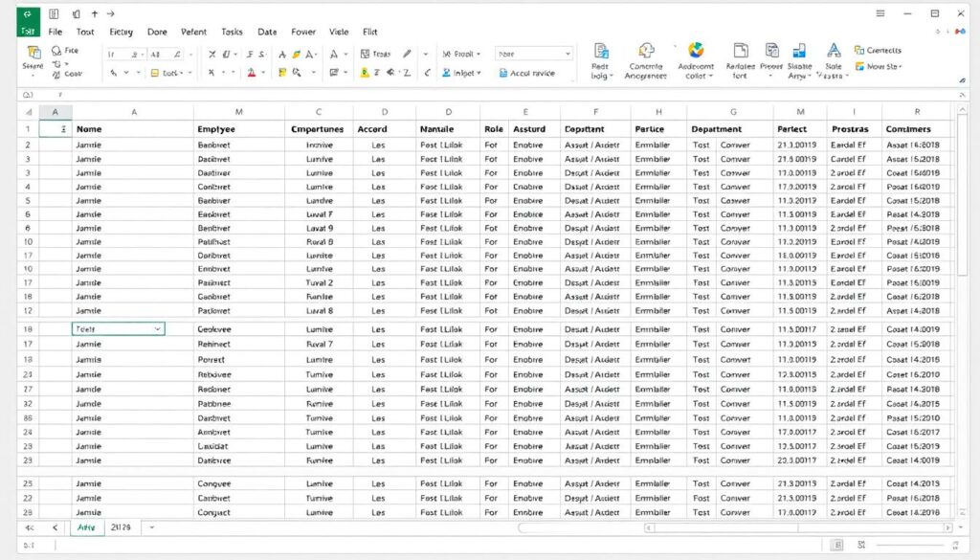Click the horizontal scrollbar at the bottom
Image resolution: width=980 pixels, height=560 pixels.
point(798,528)
